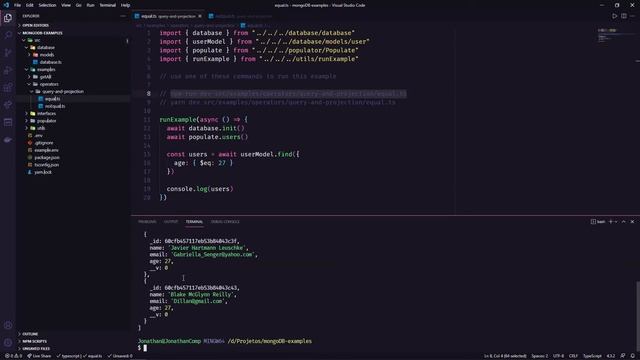Start Live Share from the status bar
The width and height of the screenshot is (640, 360).
pos(39,356)
